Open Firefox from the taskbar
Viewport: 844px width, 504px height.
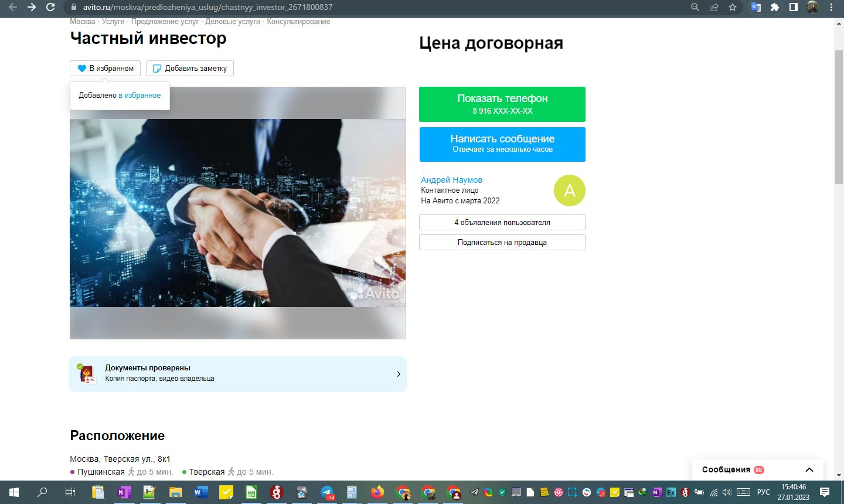click(377, 492)
